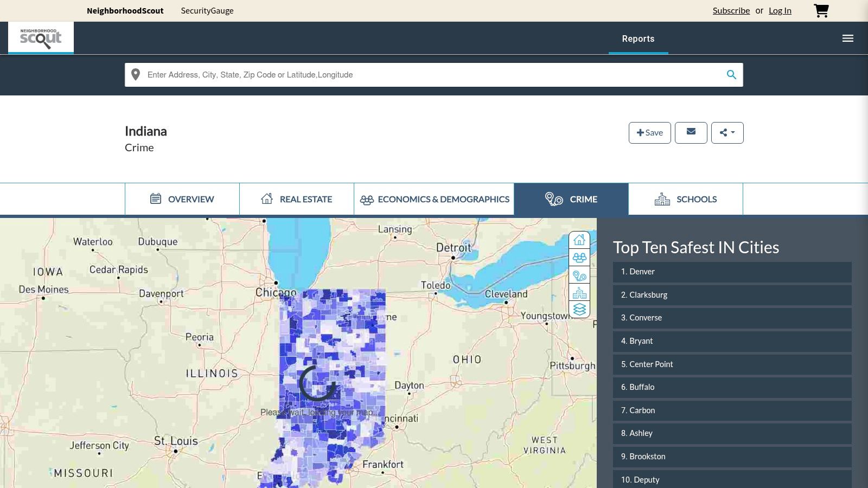Select Brookston in safest cities list
868x488 pixels.
coord(732,457)
